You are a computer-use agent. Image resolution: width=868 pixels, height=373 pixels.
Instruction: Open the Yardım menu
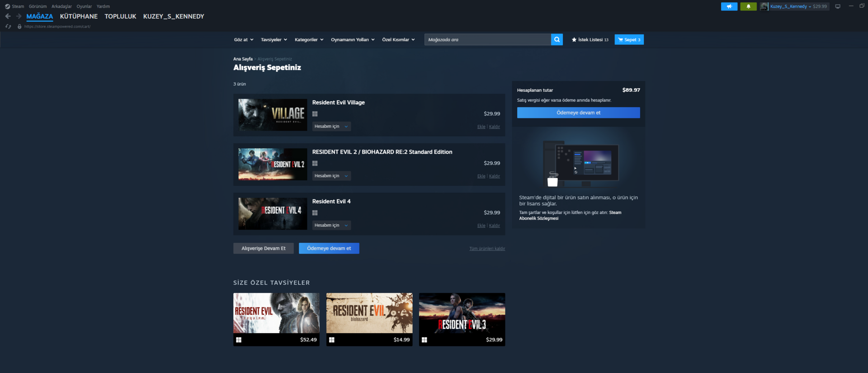pyautogui.click(x=103, y=6)
